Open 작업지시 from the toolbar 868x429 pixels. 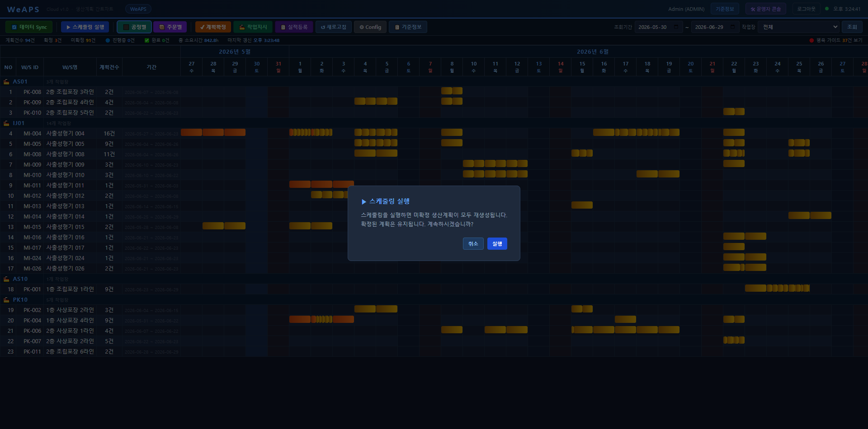[253, 27]
